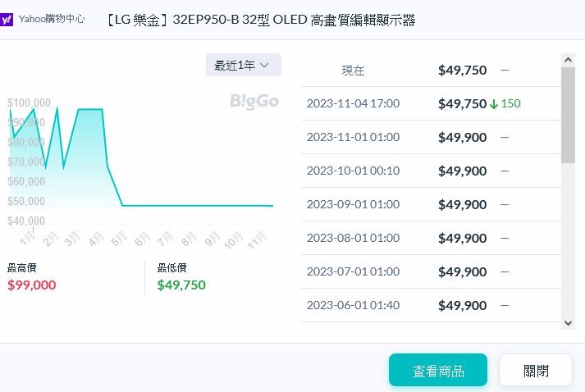Click the price list scrollbar thumb
The image size is (585, 392).
point(569,115)
